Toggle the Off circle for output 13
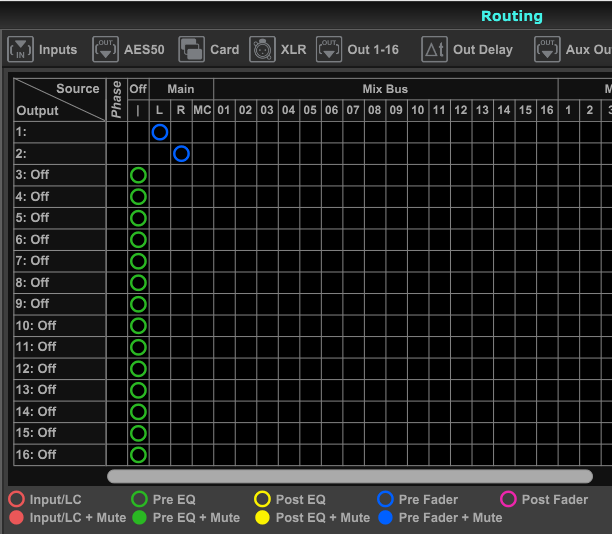 (138, 390)
